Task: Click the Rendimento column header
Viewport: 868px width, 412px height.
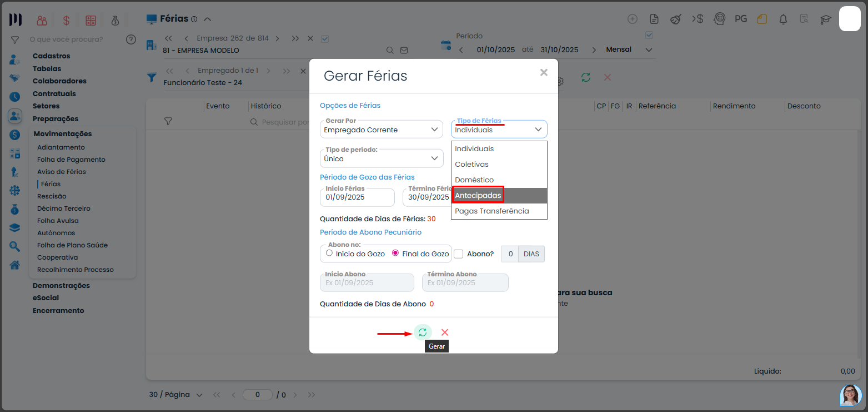Action: [x=734, y=106]
